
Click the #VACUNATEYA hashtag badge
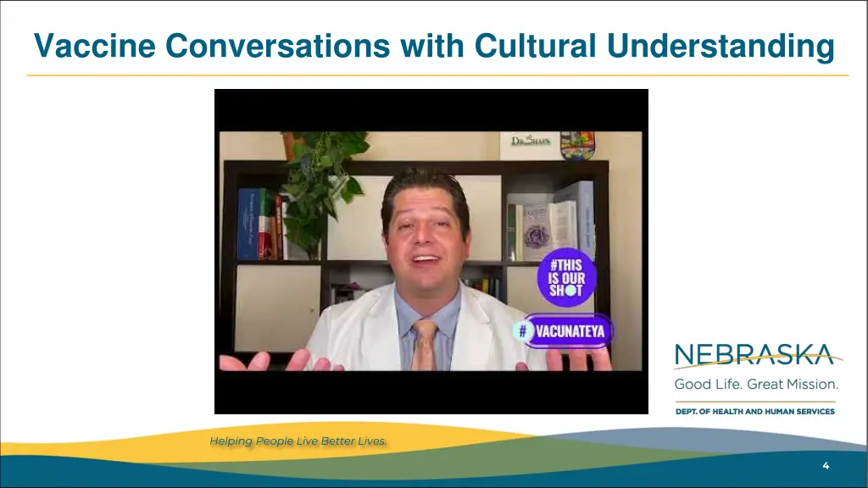[x=563, y=331]
